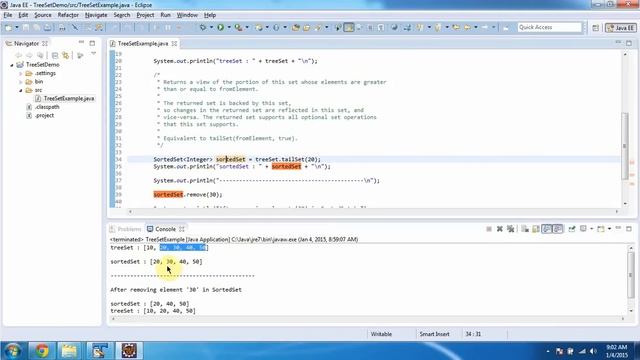640x360 pixels.
Task: Select the TreeSetExample.java editor tab
Action: click(142, 43)
